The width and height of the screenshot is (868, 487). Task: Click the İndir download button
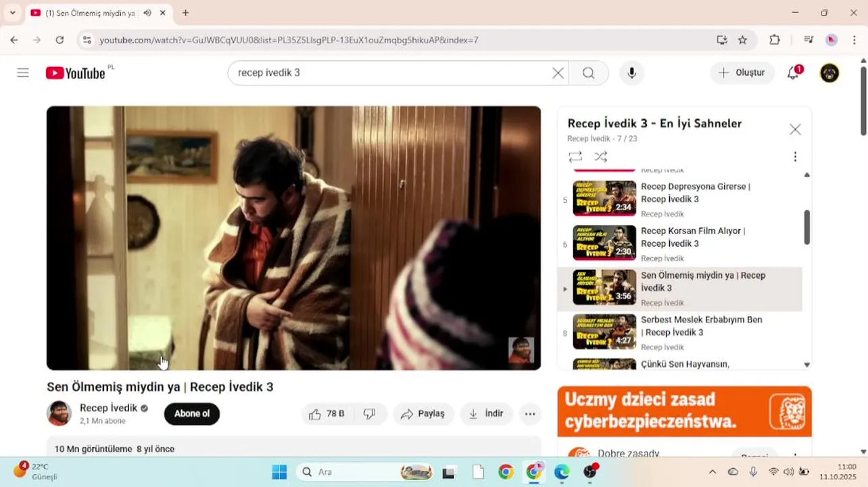tap(486, 414)
